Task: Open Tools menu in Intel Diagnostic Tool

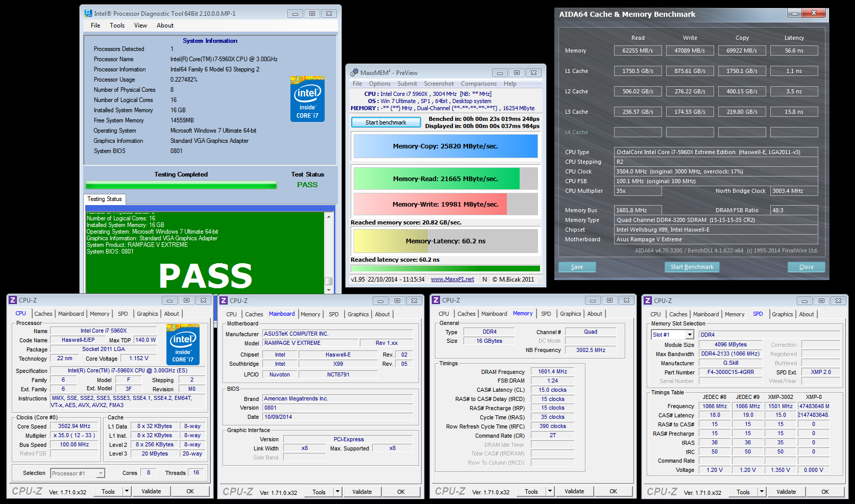Action: (x=117, y=26)
